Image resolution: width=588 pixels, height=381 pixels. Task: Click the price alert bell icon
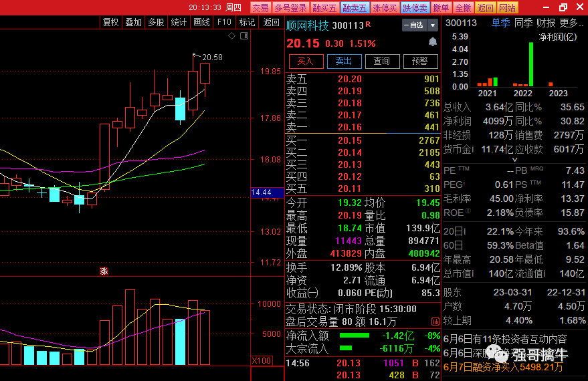[x=432, y=42]
